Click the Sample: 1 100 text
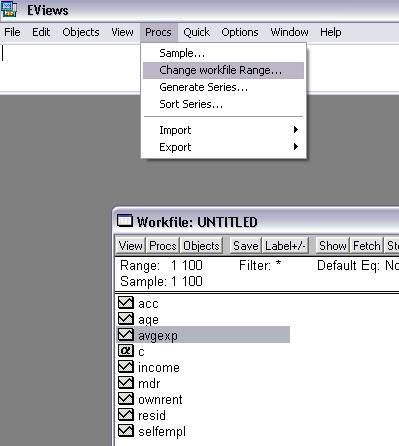 [x=161, y=282]
